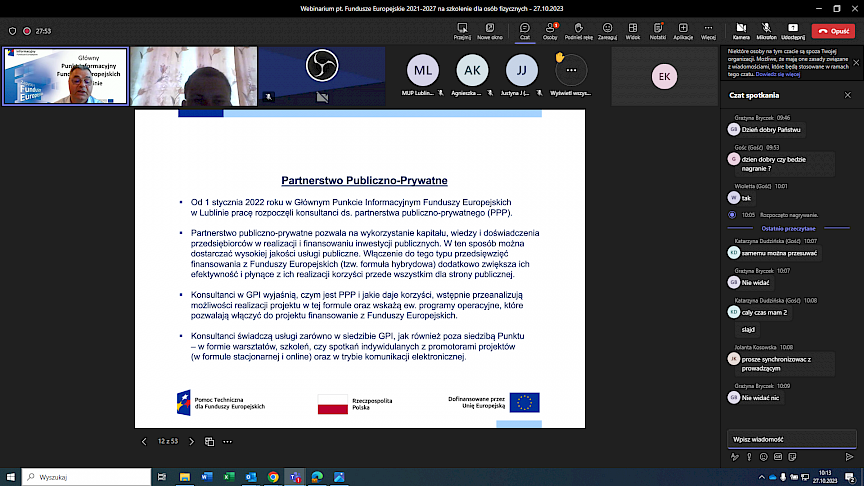This screenshot has height=486, width=864.
Task: Open File Explorer from taskbar
Action: pyautogui.click(x=185, y=477)
